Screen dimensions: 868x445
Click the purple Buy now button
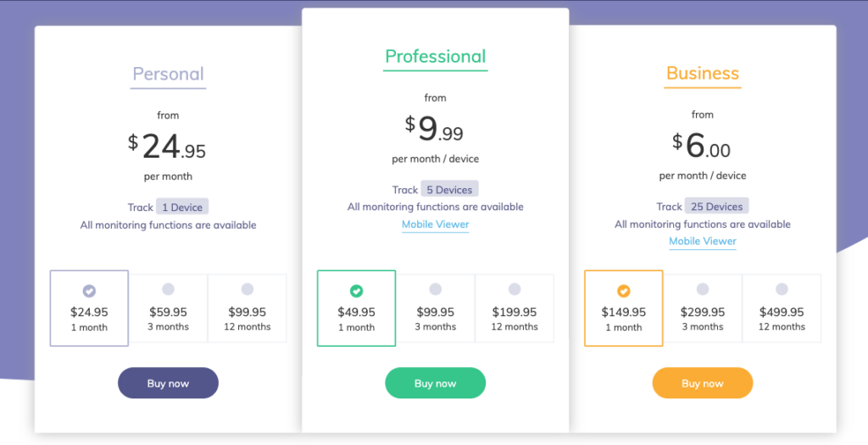169,383
